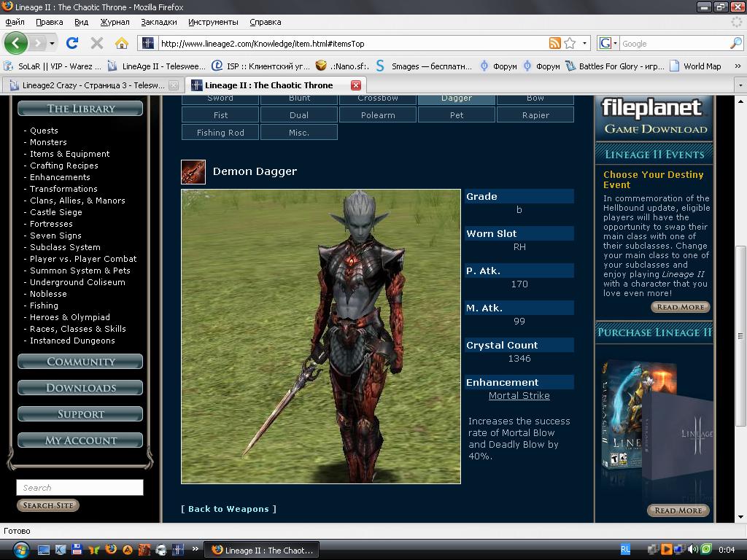The width and height of the screenshot is (747, 560).
Task: Click the green back arrow button
Action: click(16, 43)
